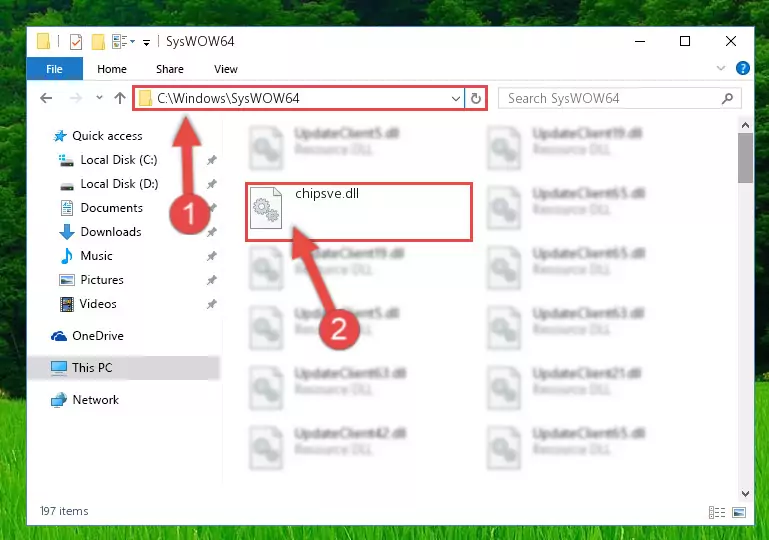Maximize the SysWOW64 window

(685, 42)
